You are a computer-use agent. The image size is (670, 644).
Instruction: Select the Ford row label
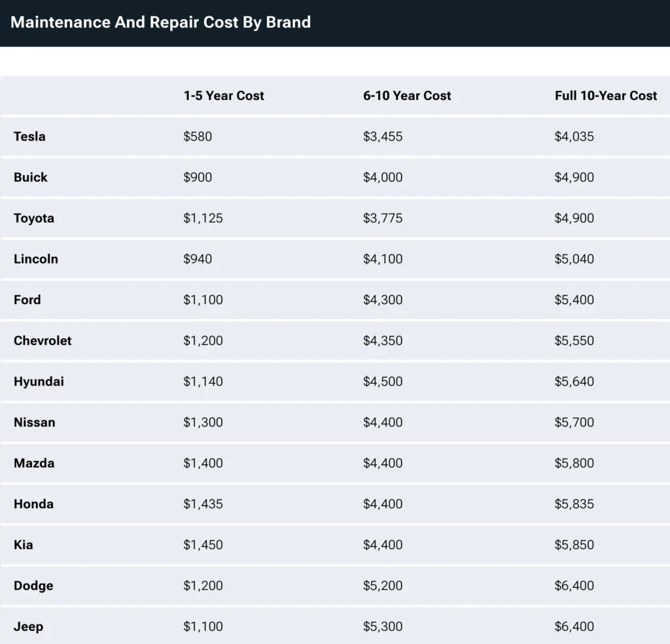point(27,300)
